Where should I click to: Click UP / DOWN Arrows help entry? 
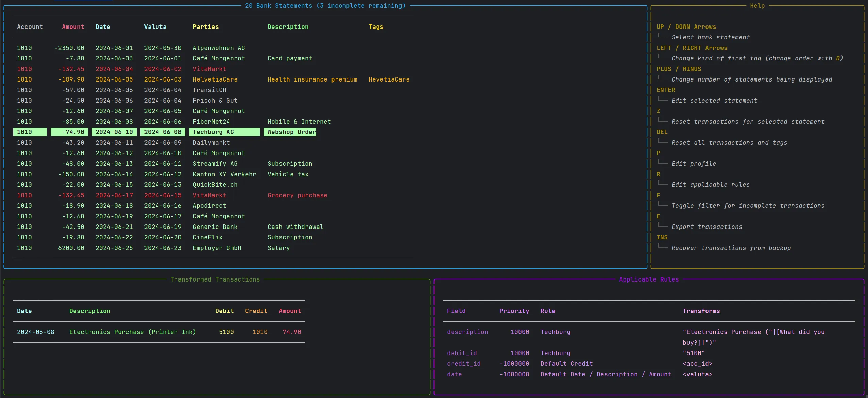point(686,27)
